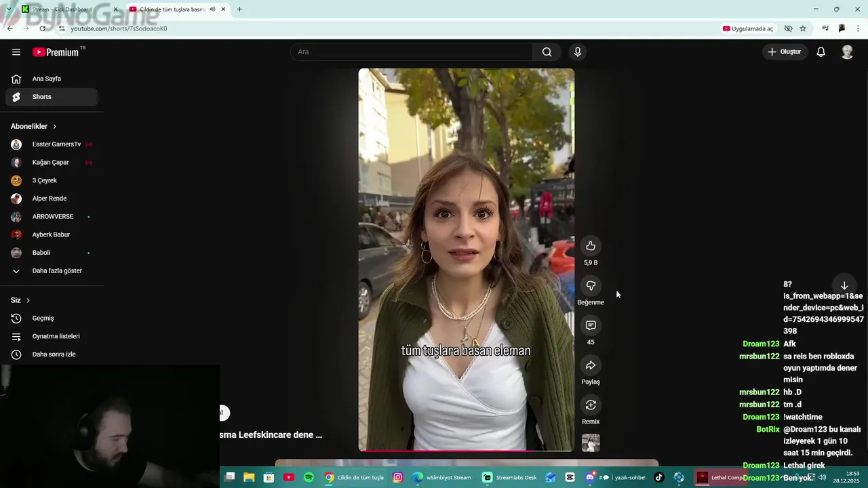Click the address bar URL
The image size is (868, 488).
click(119, 28)
